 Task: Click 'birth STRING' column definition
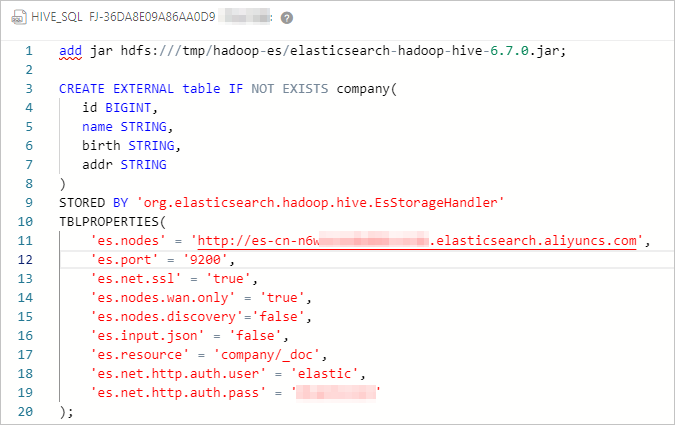(x=131, y=146)
